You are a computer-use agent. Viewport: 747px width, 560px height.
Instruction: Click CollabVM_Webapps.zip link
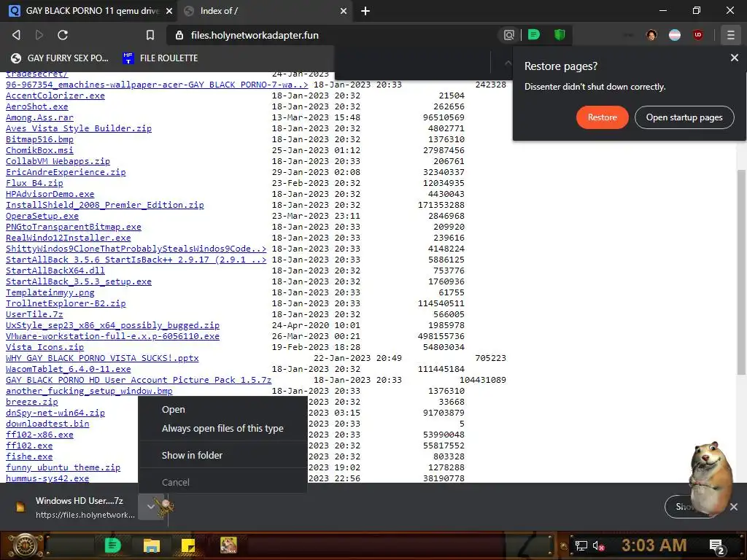(x=58, y=161)
